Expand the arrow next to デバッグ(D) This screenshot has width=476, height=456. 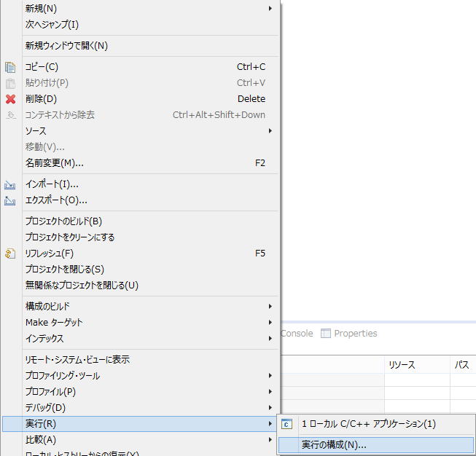[x=270, y=408]
